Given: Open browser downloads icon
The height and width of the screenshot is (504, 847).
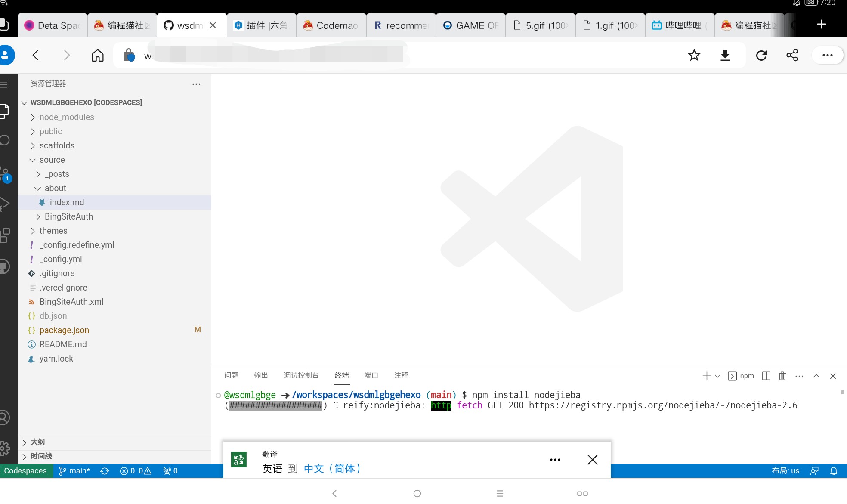Looking at the screenshot, I should click(725, 55).
